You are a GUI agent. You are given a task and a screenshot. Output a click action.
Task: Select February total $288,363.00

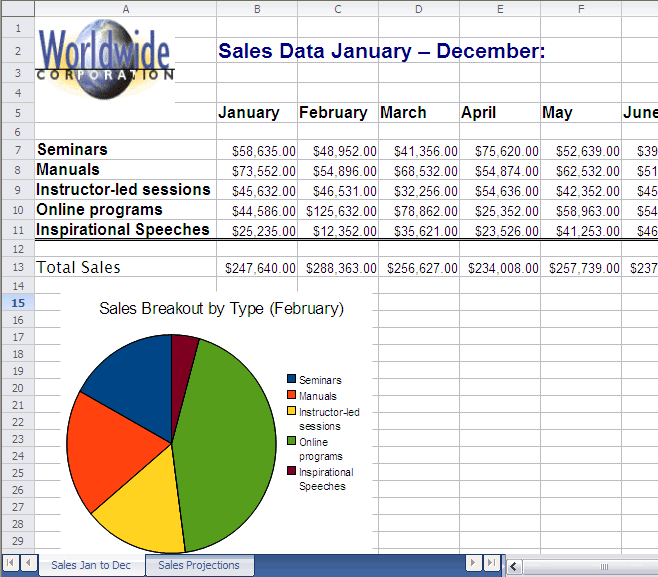click(338, 268)
